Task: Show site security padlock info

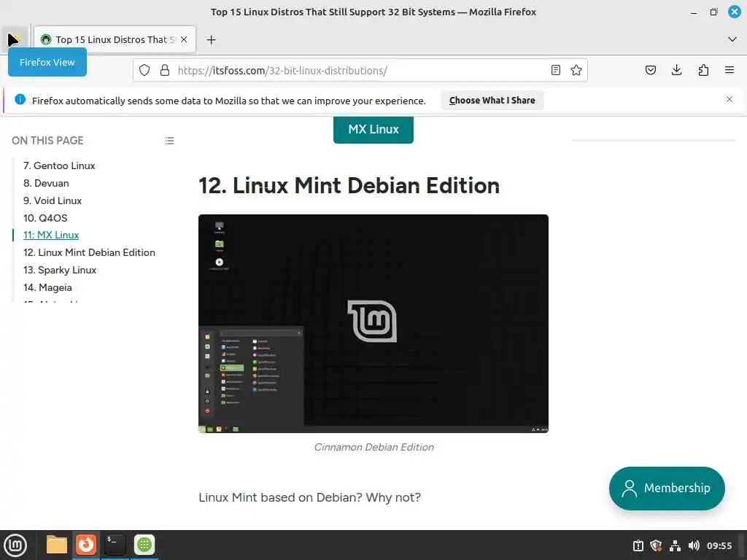Action: [x=165, y=71]
